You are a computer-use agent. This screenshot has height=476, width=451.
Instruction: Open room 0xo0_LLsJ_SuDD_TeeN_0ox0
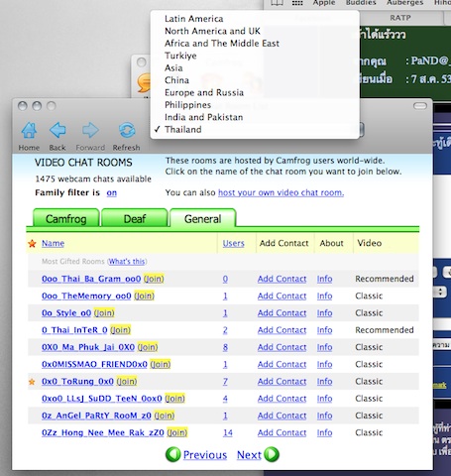[x=102, y=399]
